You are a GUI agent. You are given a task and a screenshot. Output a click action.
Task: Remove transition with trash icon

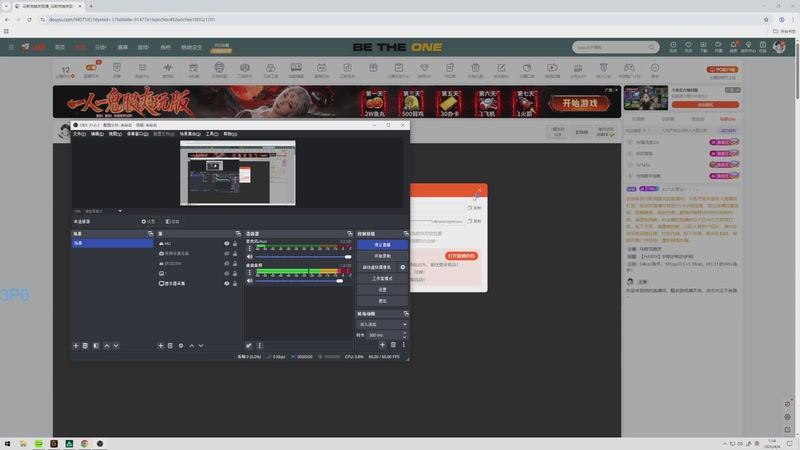(393, 345)
